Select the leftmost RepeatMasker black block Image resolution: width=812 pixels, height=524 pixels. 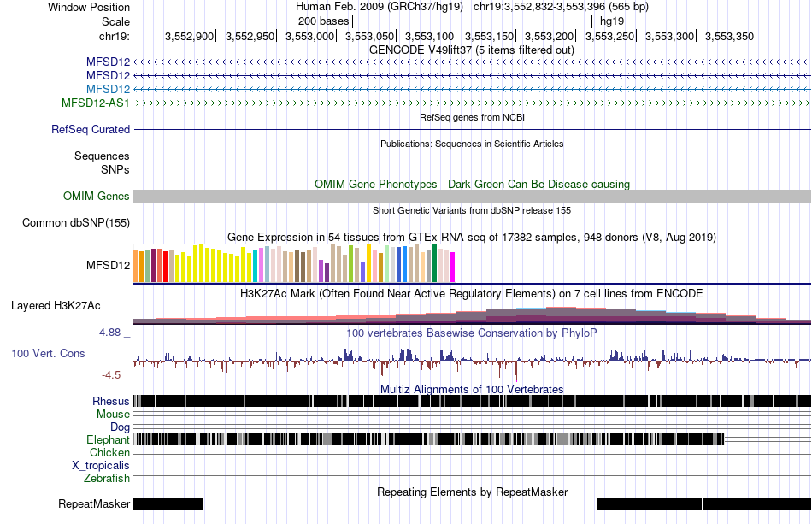point(168,503)
